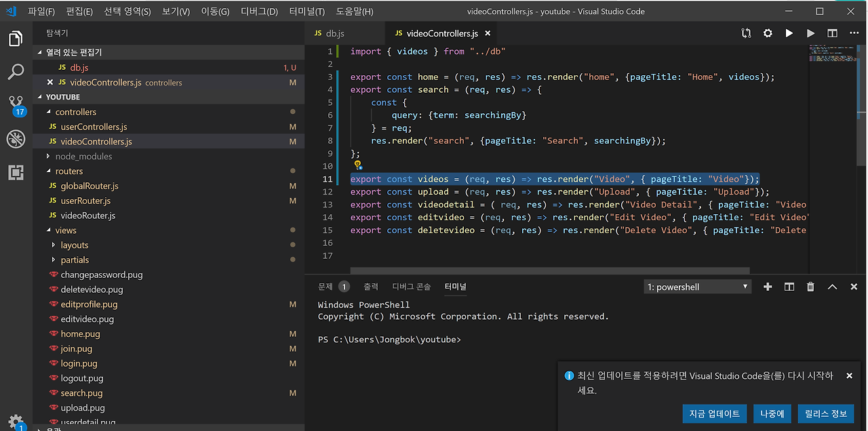Open the powershell terminal selector dropdown
868x431 pixels.
(697, 287)
